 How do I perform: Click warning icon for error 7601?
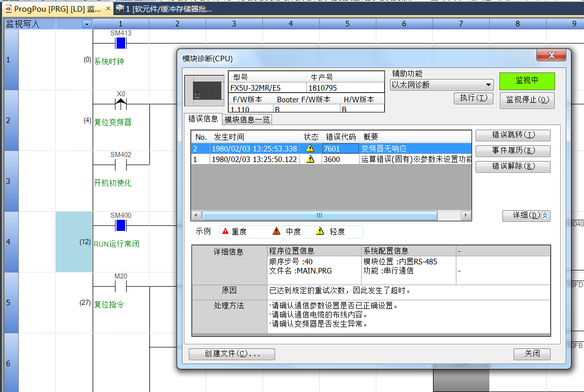click(x=310, y=149)
